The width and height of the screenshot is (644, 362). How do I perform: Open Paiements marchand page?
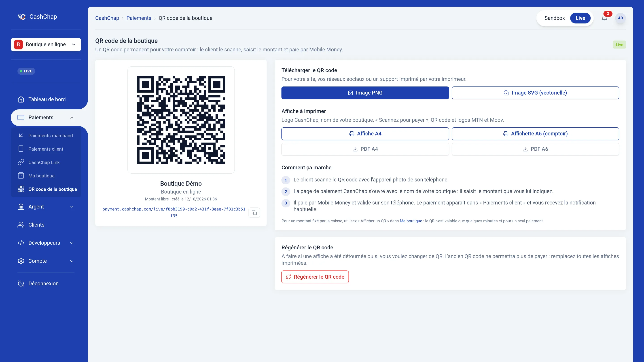coord(46,135)
